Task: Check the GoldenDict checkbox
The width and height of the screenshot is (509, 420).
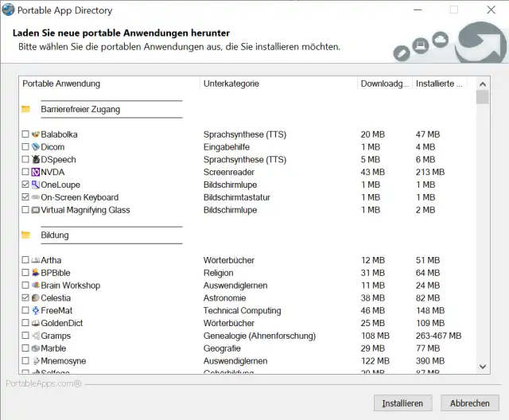Action: coord(25,324)
